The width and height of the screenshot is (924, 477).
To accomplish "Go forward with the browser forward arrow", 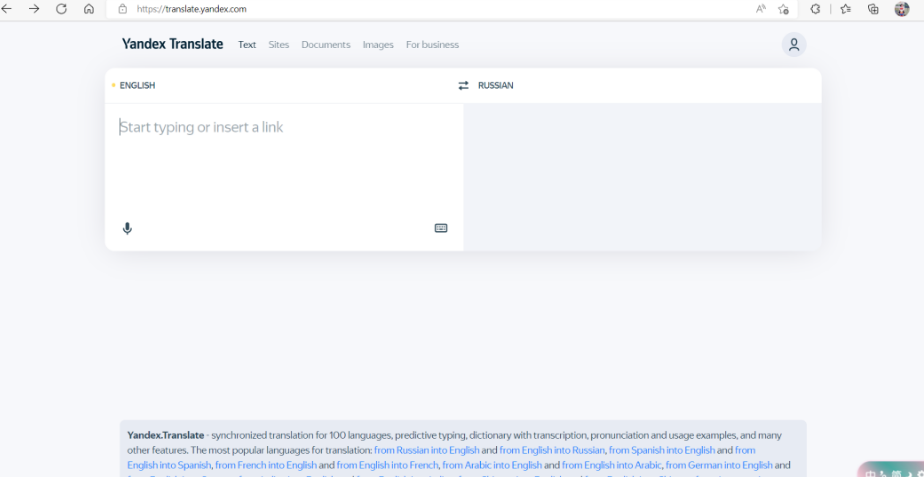I will pyautogui.click(x=34, y=9).
